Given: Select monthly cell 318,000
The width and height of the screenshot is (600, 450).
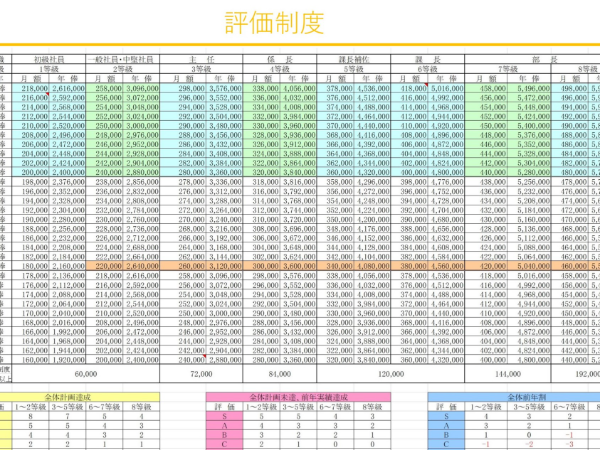Looking at the screenshot, I should pos(261,182).
